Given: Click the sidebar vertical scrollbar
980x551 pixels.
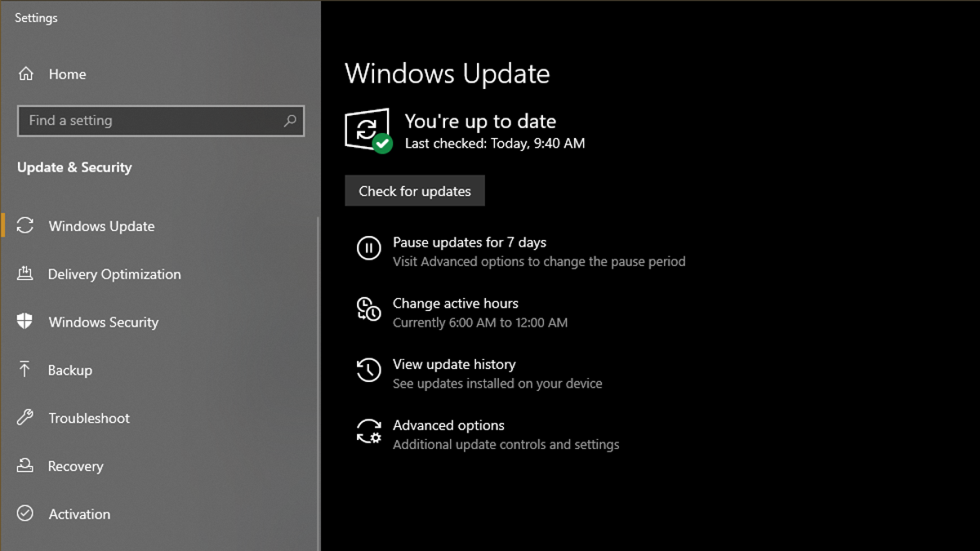Looking at the screenshot, I should pos(318,384).
